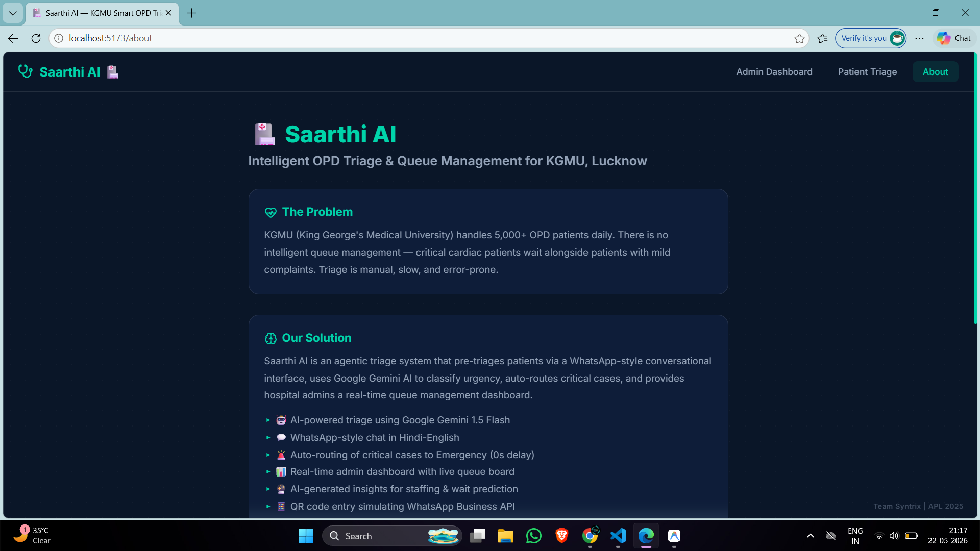The width and height of the screenshot is (980, 551).
Task: Launch Brave browser from the taskbar
Action: (x=561, y=536)
